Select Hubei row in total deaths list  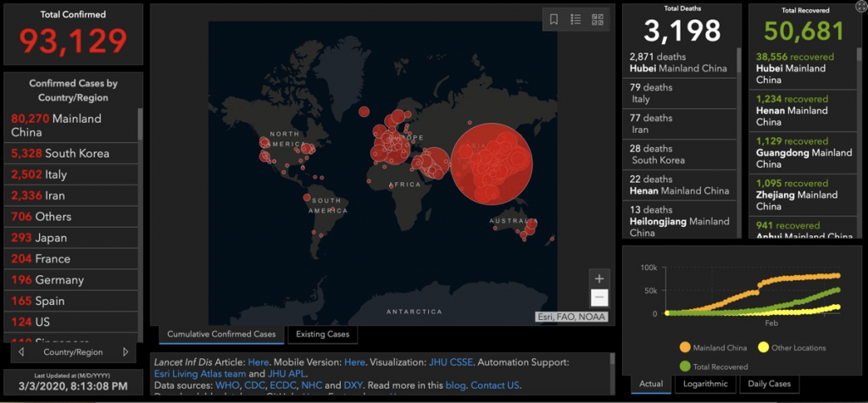tap(677, 62)
